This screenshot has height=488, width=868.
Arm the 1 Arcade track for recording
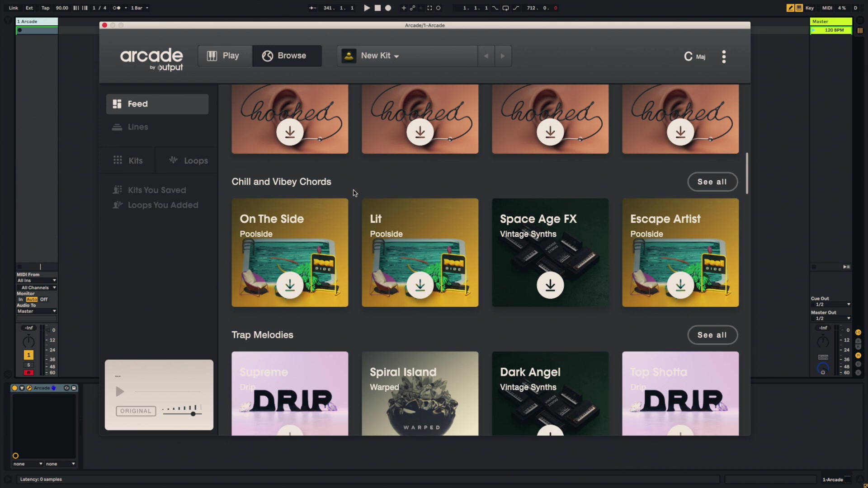pyautogui.click(x=28, y=373)
